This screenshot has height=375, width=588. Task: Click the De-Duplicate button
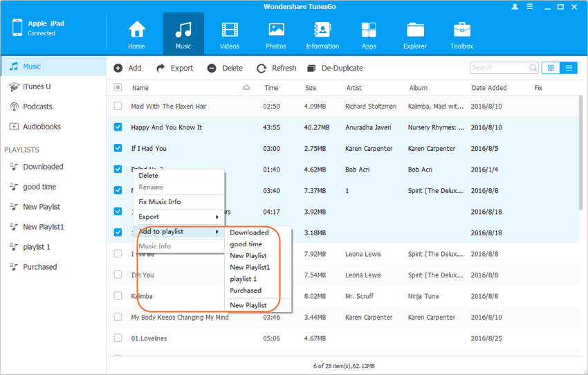click(335, 68)
